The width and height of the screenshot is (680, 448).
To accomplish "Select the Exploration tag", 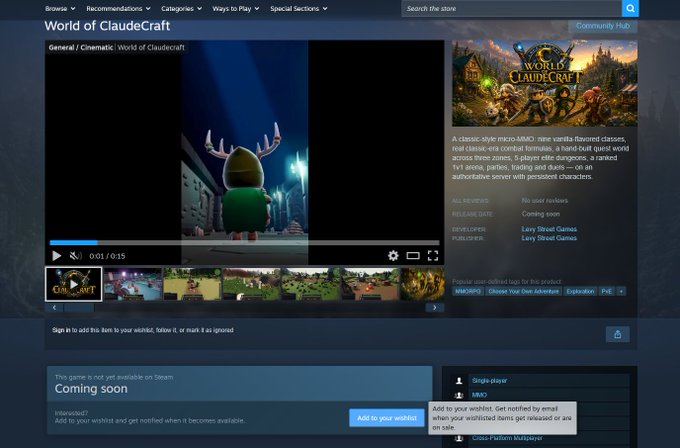I will [580, 291].
